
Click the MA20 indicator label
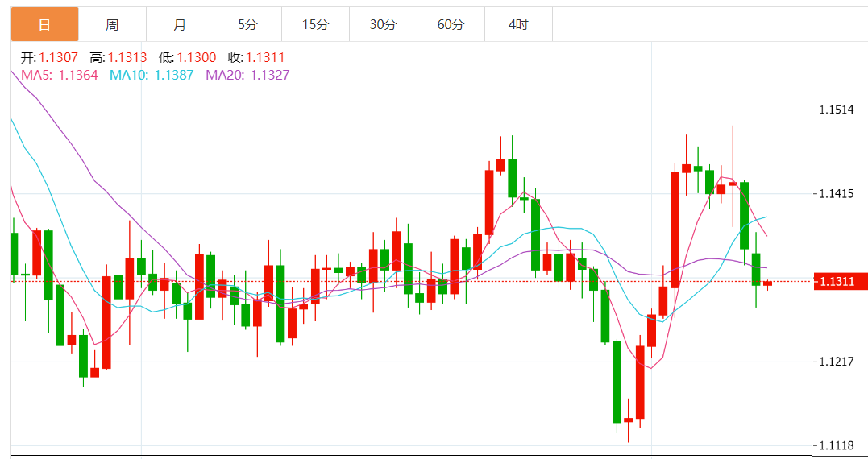coord(247,75)
